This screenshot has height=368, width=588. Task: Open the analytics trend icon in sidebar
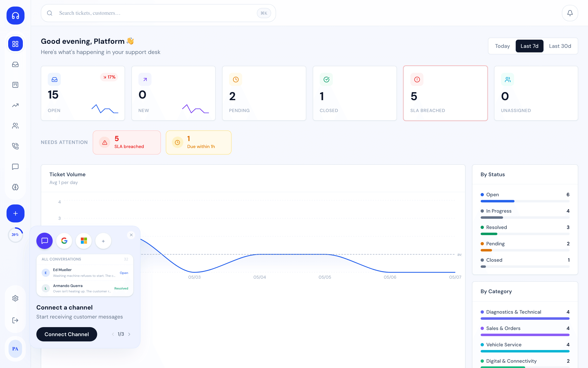click(15, 105)
